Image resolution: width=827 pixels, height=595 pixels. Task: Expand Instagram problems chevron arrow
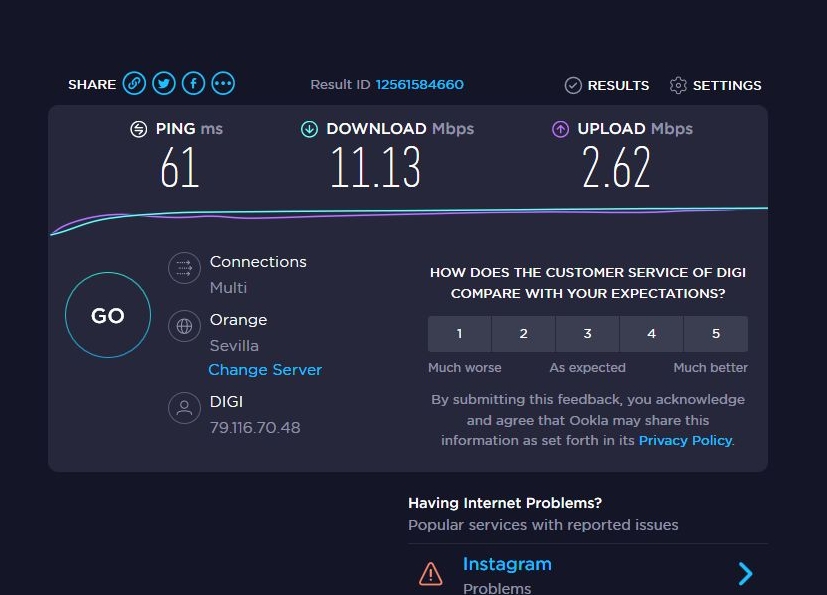coord(745,573)
